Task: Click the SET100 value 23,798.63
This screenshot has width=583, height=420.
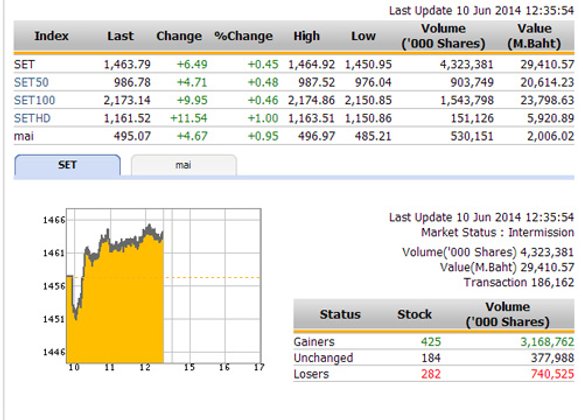Action: [547, 100]
